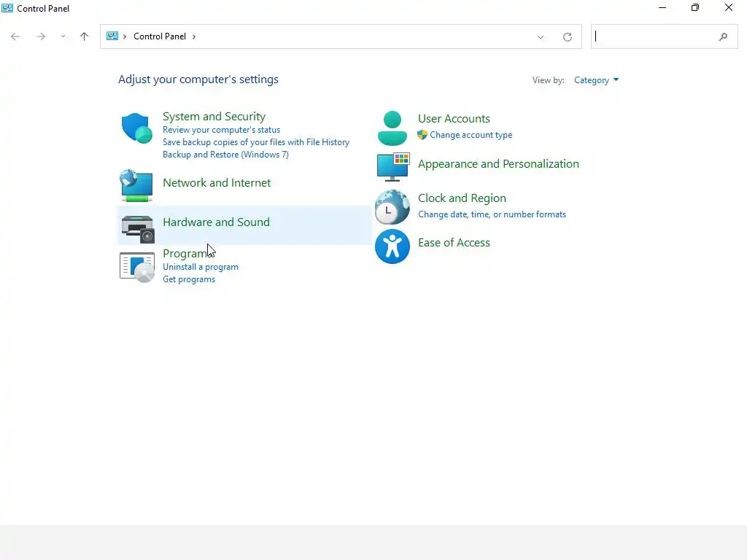The width and height of the screenshot is (747, 560).
Task: Select Control Panel breadcrumb in address bar
Action: (160, 36)
